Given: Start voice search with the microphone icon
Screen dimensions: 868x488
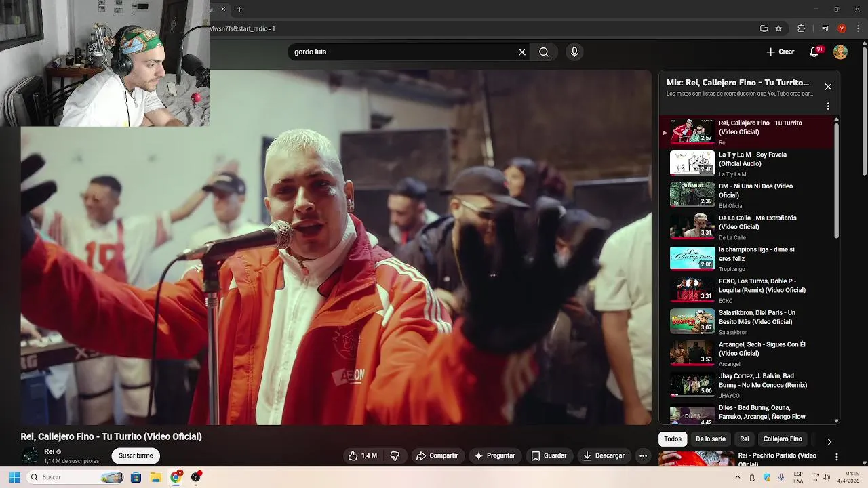Looking at the screenshot, I should pyautogui.click(x=574, y=52).
